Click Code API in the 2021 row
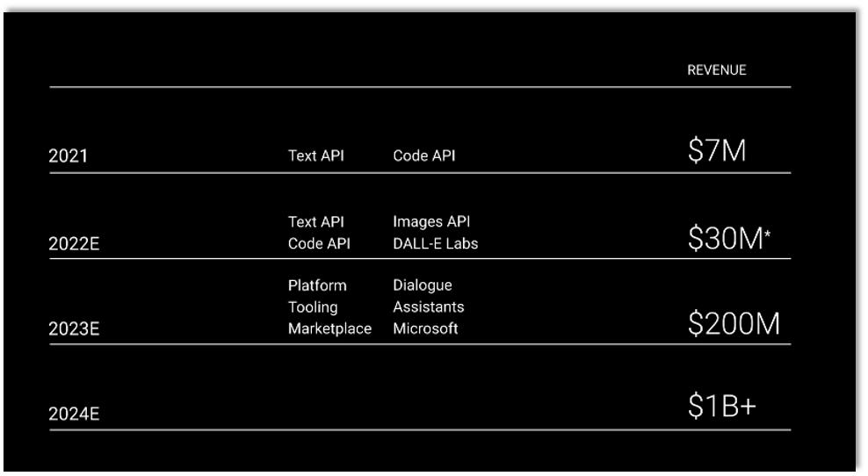 (x=424, y=156)
